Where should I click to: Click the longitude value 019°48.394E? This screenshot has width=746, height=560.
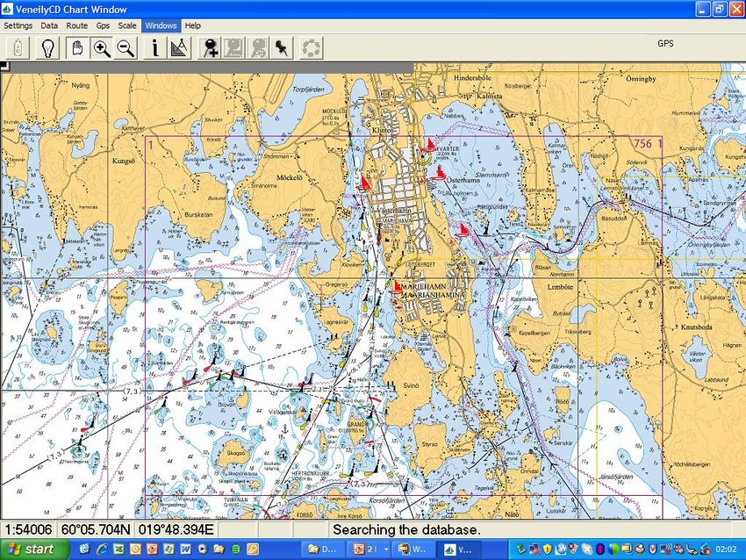coord(176,529)
